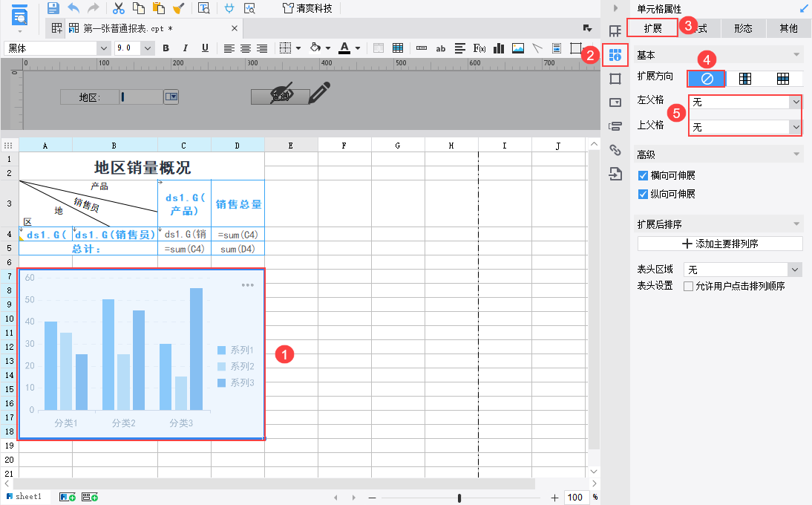Click the Paste clipboard icon

[158, 7]
